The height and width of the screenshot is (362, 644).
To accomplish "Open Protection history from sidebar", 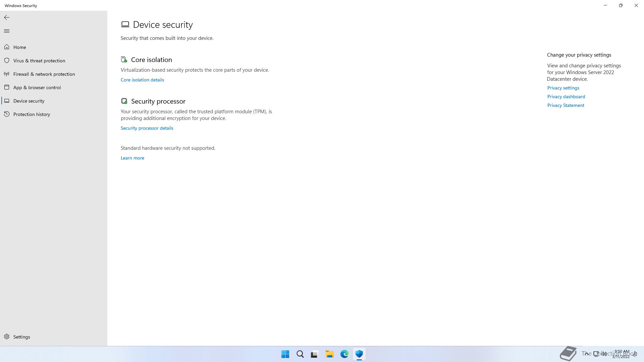I will click(x=32, y=114).
